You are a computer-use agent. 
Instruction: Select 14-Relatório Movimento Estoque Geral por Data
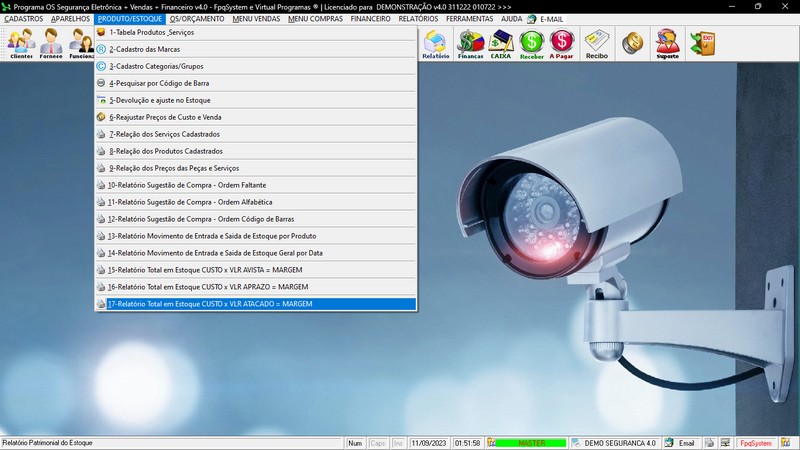256,253
